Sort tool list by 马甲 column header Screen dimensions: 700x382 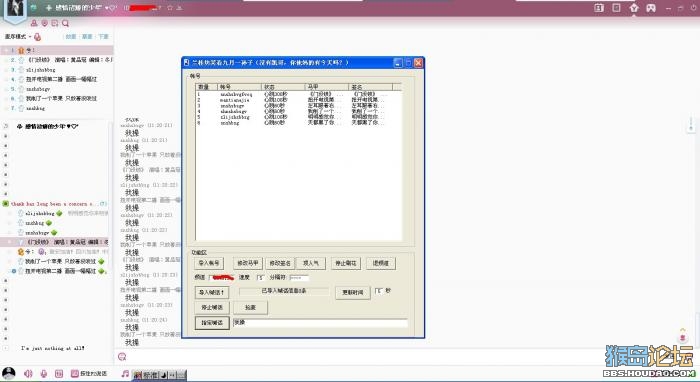326,87
